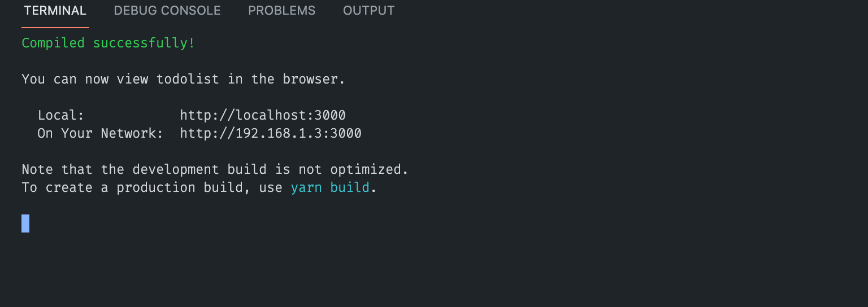The image size is (868, 307).
Task: Open the DEBUG CONSOLE tab
Action: pos(167,11)
